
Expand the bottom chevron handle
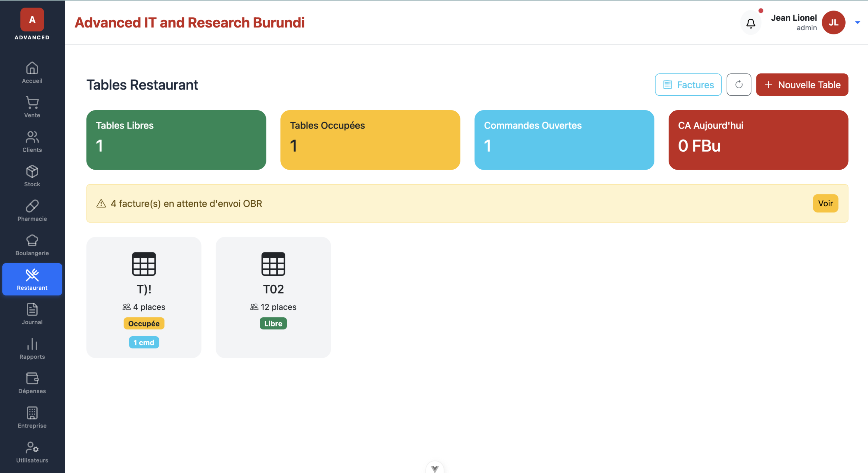click(x=435, y=468)
